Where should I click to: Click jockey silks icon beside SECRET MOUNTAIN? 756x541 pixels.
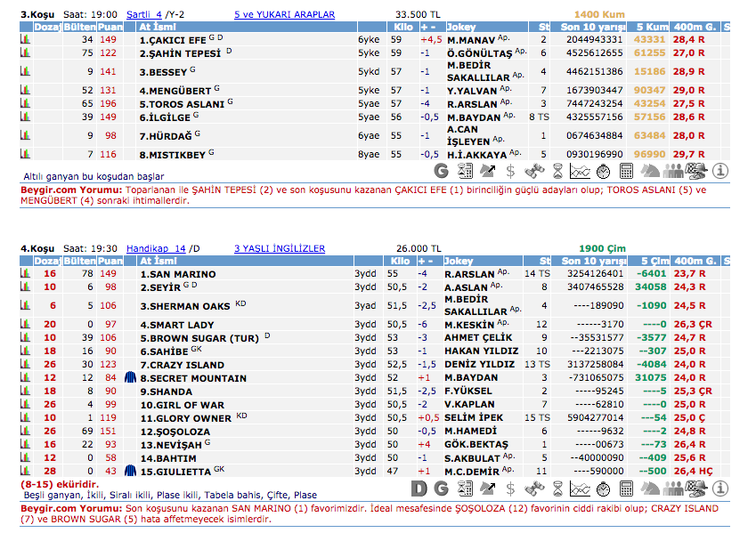point(131,377)
